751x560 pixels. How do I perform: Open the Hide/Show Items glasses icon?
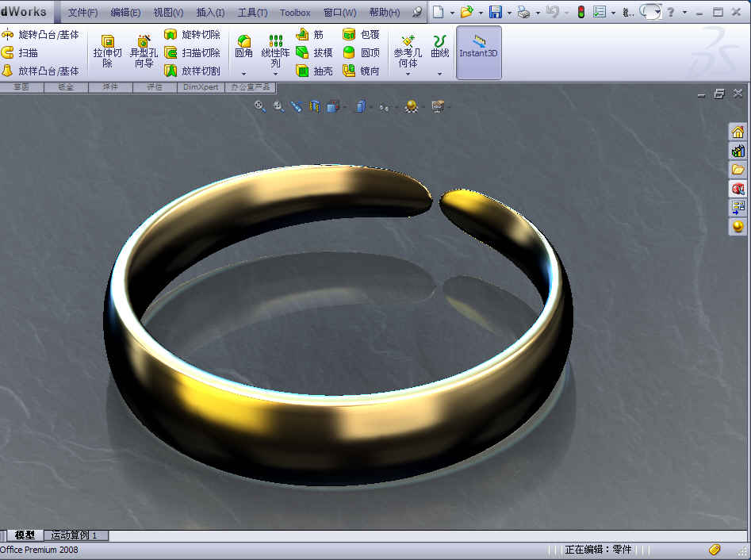[x=384, y=107]
